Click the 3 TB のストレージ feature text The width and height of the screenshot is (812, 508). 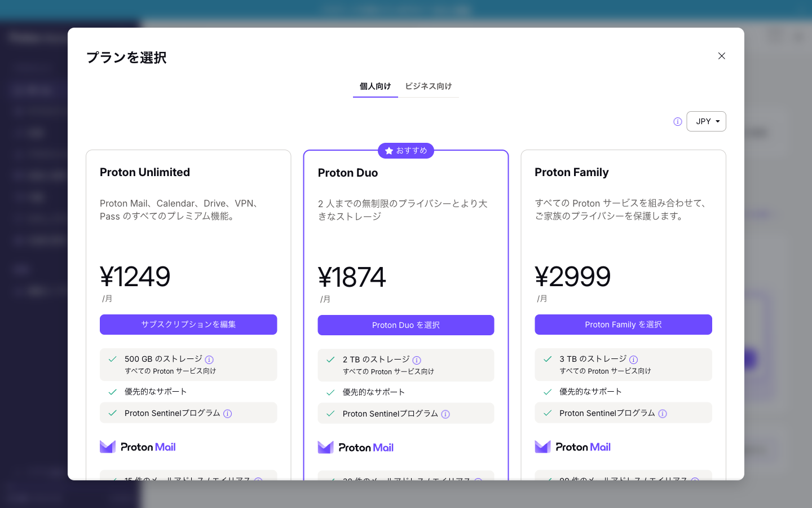593,359
